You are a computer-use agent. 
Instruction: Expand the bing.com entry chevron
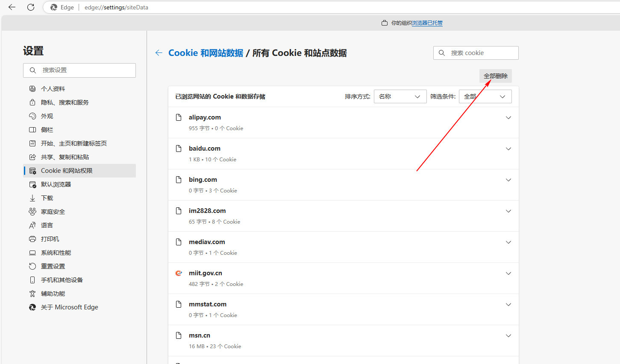[x=508, y=180]
